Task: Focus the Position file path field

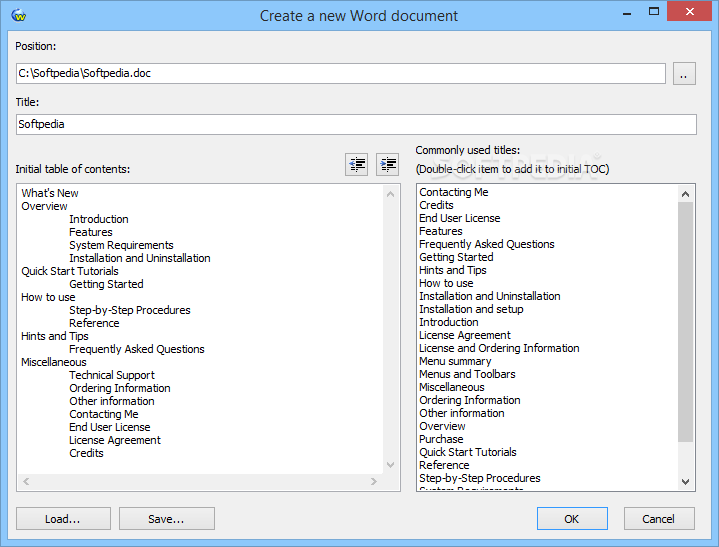Action: (x=341, y=73)
